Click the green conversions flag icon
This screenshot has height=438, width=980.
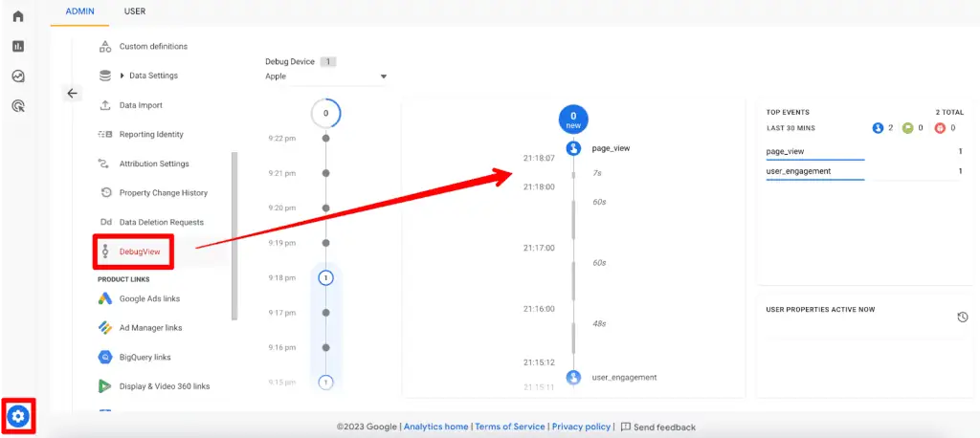[908, 128]
